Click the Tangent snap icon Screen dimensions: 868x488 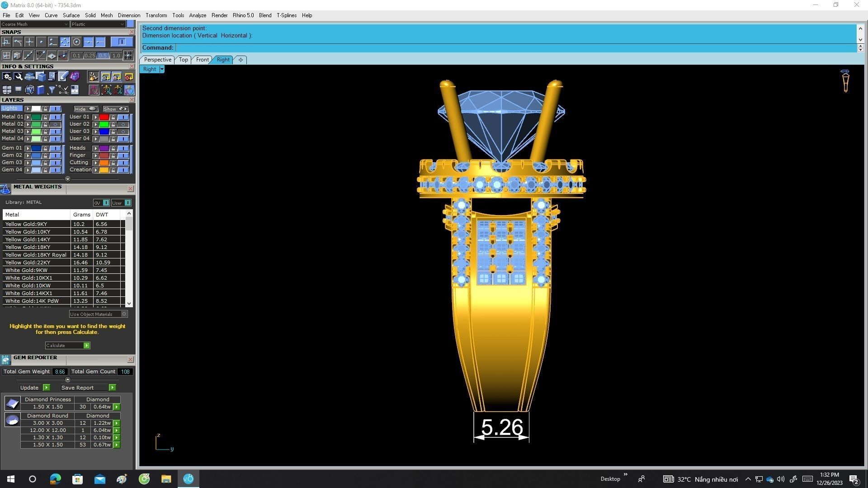pyautogui.click(x=18, y=42)
